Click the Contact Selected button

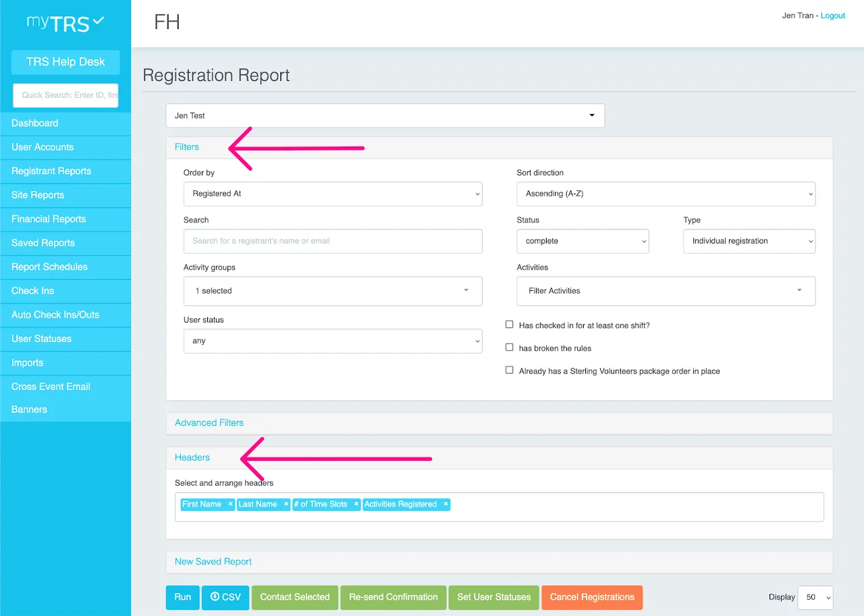(x=295, y=597)
